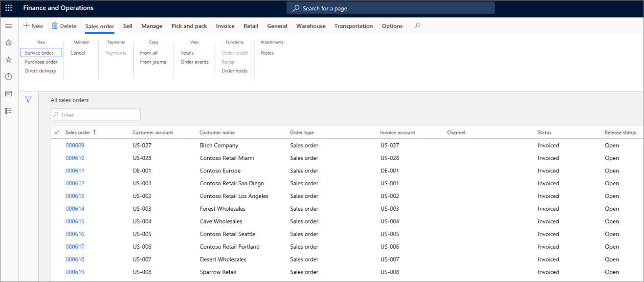The width and height of the screenshot is (644, 282).
Task: Expand the hamburger navigation pane
Action: (8, 26)
